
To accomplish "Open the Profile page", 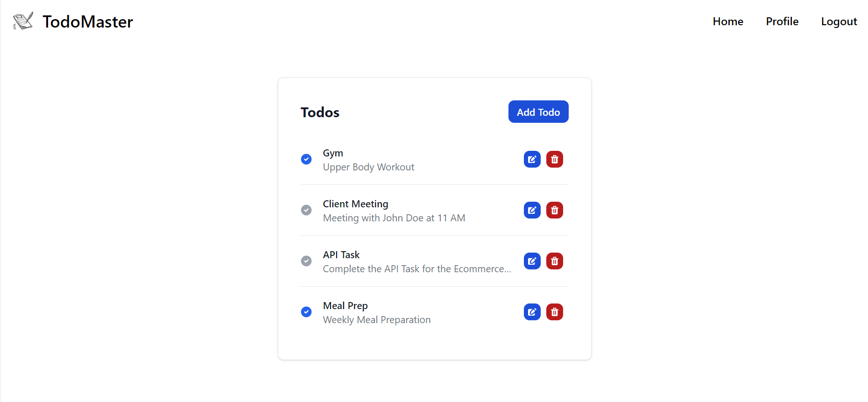I will pos(782,21).
